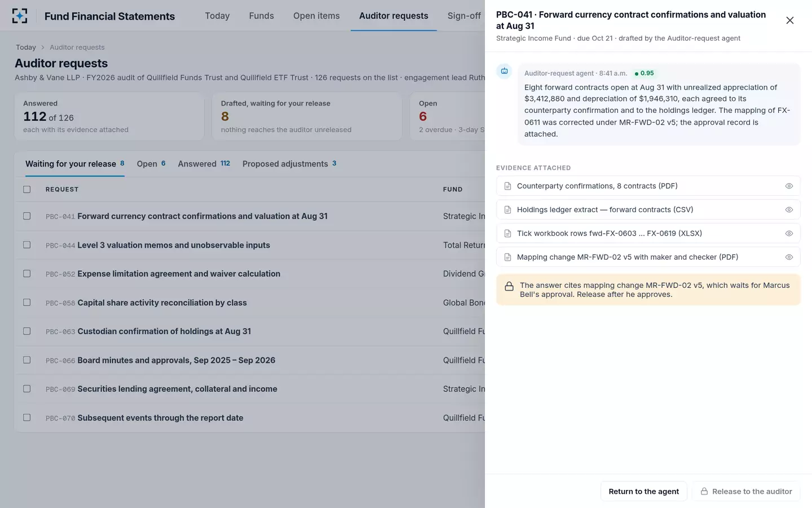The width and height of the screenshot is (812, 508).
Task: Preview the Tick workbook rows XLSX eye icon
Action: pyautogui.click(x=789, y=233)
